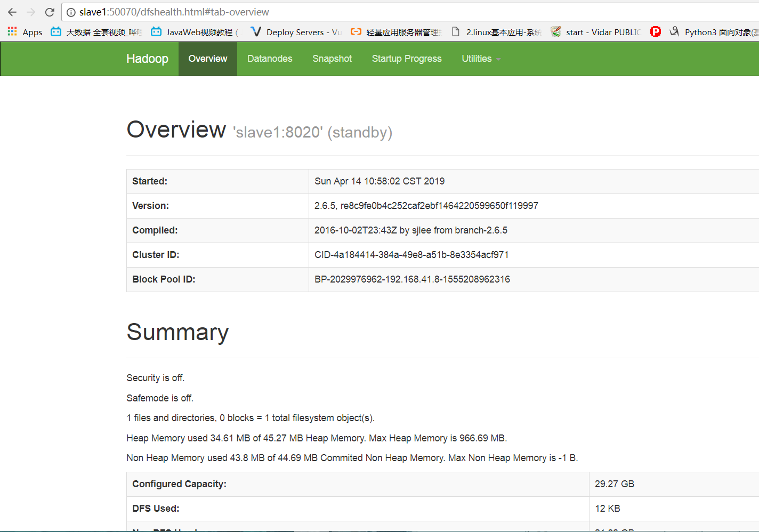Click the browser forward arrow
This screenshot has width=759, height=532.
[x=31, y=12]
